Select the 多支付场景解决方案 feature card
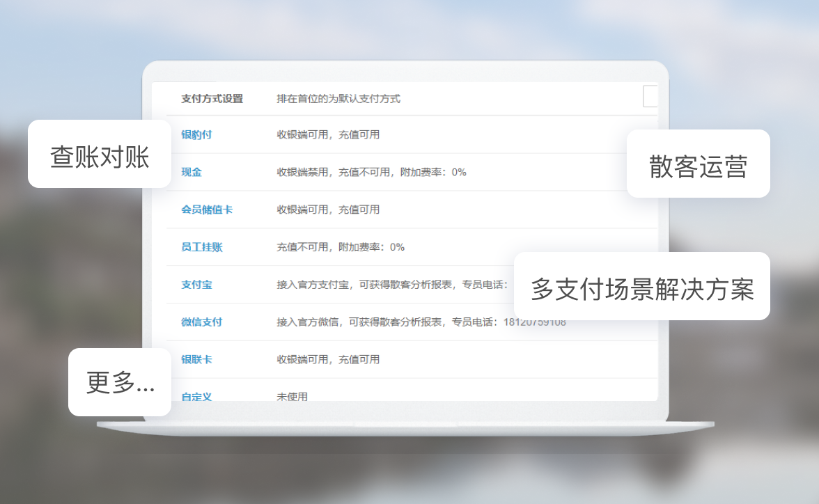This screenshot has width=819, height=504. pos(642,286)
